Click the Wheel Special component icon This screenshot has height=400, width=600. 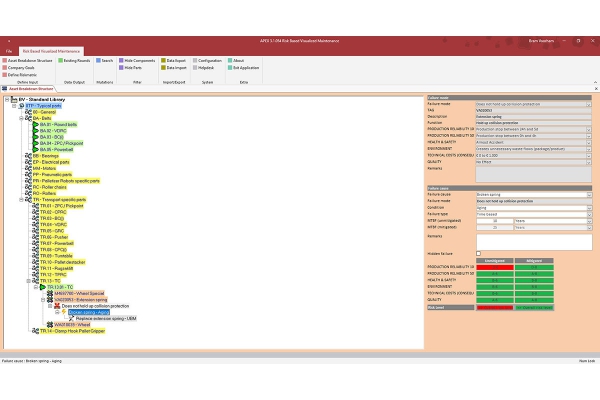[x=50, y=293]
